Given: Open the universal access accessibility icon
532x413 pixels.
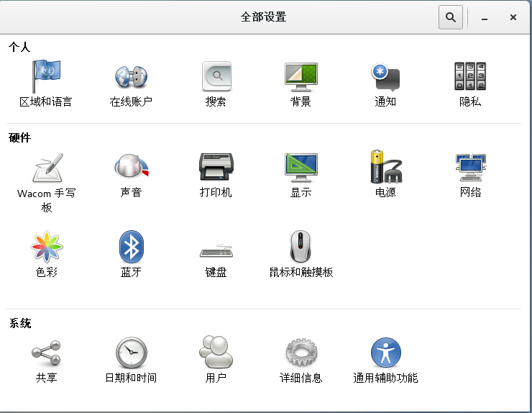Looking at the screenshot, I should (386, 353).
